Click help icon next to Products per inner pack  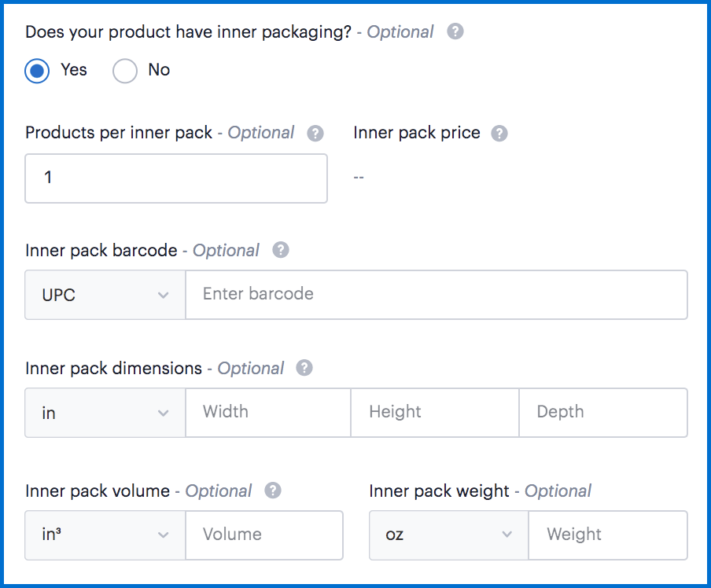click(x=315, y=133)
